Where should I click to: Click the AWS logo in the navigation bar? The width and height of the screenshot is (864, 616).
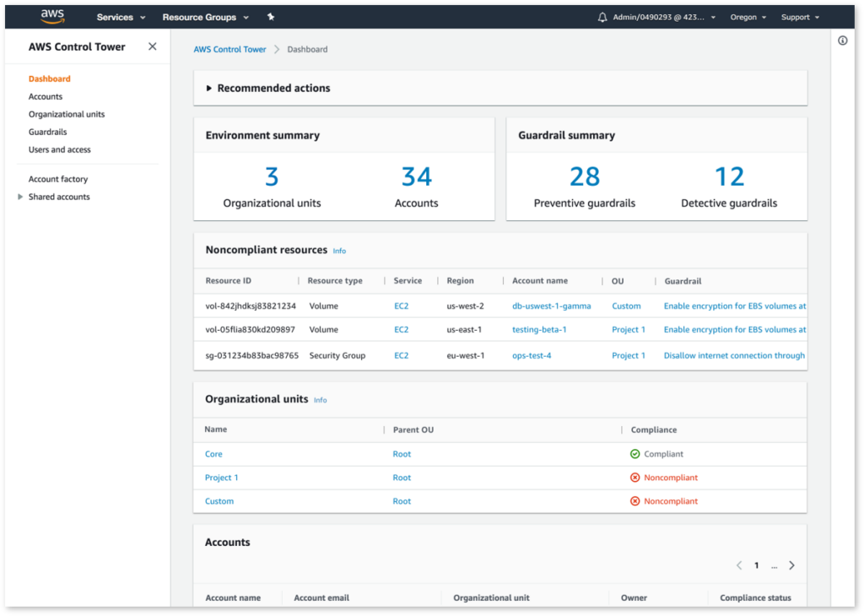point(51,15)
